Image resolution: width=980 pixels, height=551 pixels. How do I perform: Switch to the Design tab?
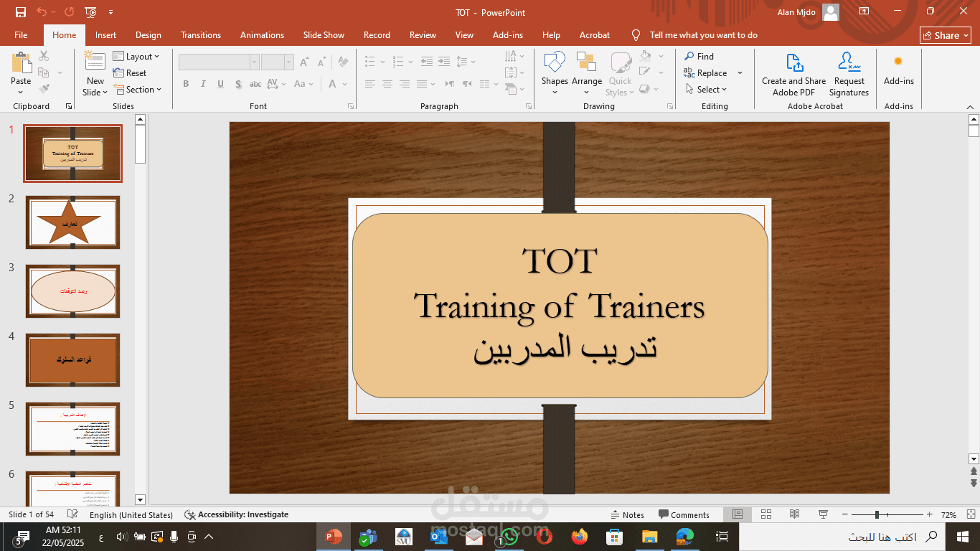coord(148,35)
